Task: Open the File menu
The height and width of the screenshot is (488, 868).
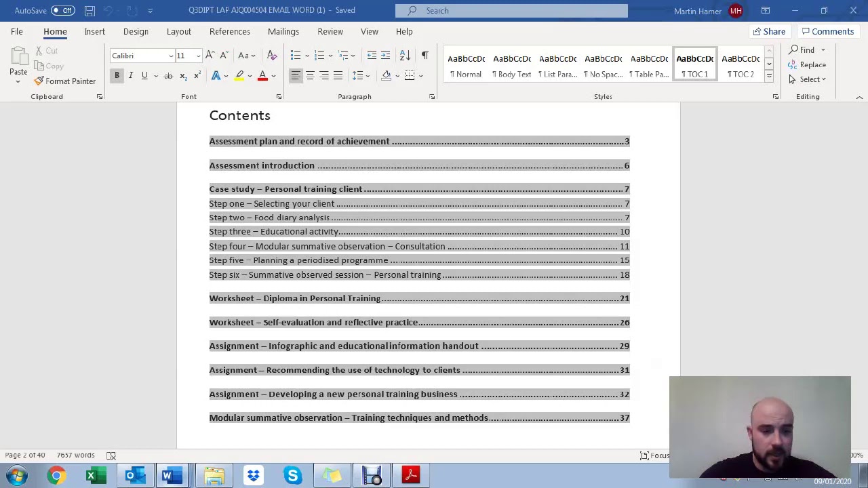Action: 17,32
